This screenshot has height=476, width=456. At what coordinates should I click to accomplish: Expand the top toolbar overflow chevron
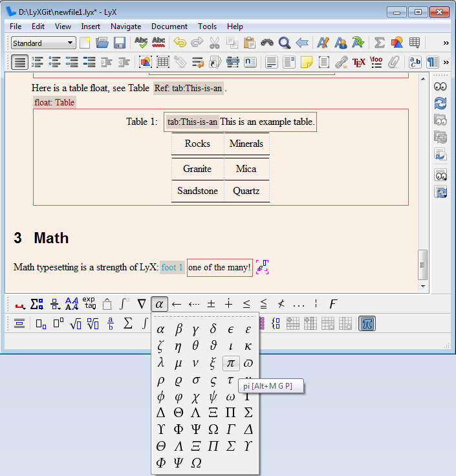coord(446,43)
